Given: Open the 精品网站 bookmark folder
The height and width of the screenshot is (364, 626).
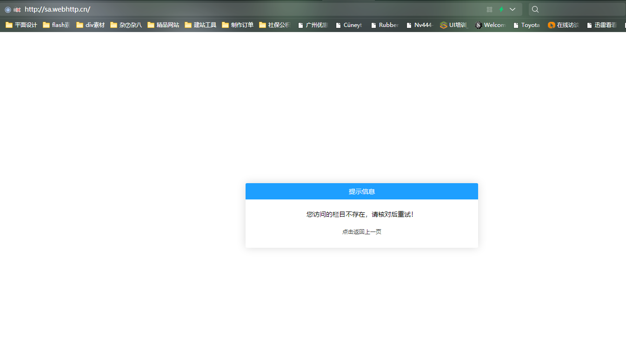Looking at the screenshot, I should (163, 25).
